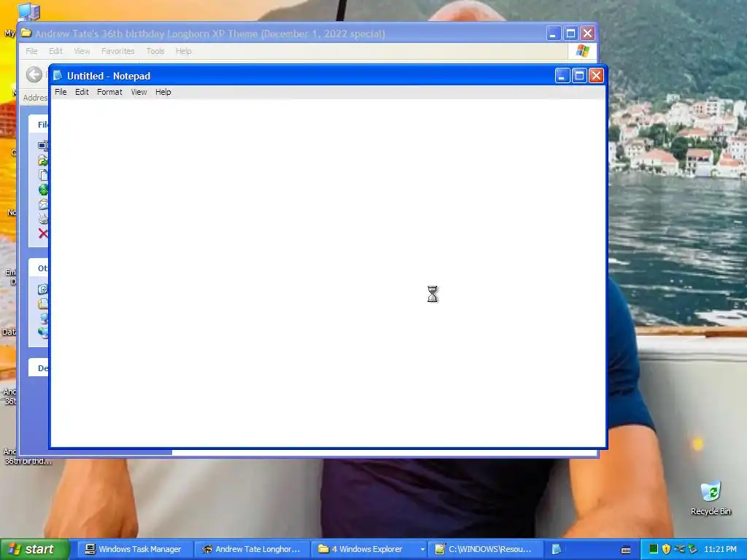Open the Notepad Format menu
This screenshot has height=560, width=747.
pos(109,92)
